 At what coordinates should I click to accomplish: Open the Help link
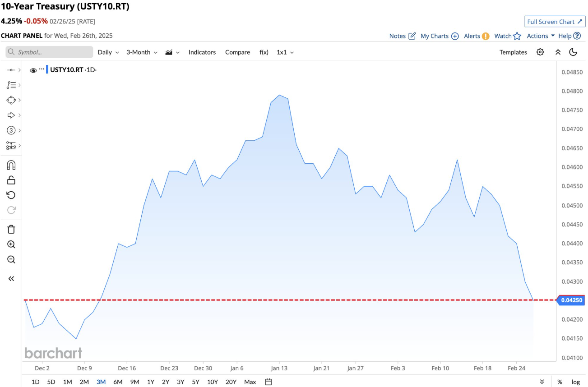[569, 36]
